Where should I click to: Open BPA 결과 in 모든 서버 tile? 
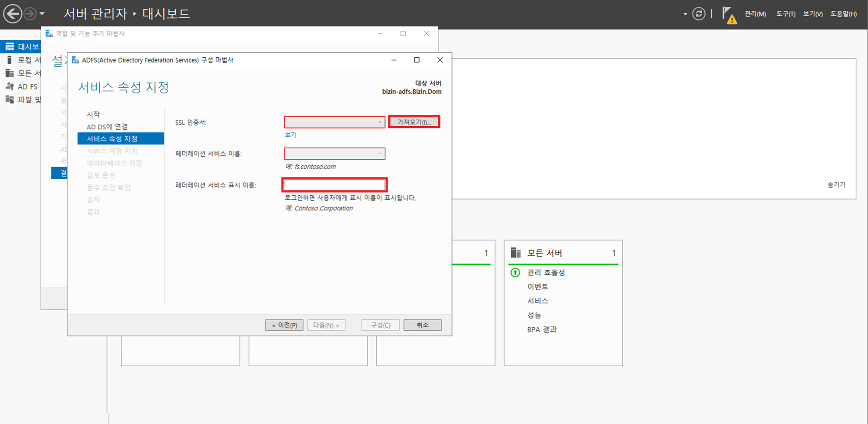(542, 329)
